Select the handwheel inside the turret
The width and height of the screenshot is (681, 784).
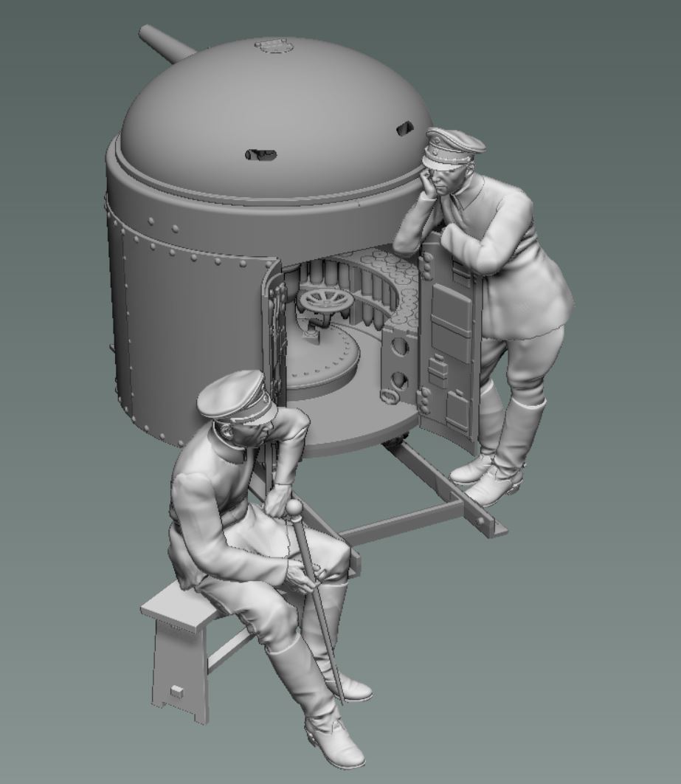[322, 301]
